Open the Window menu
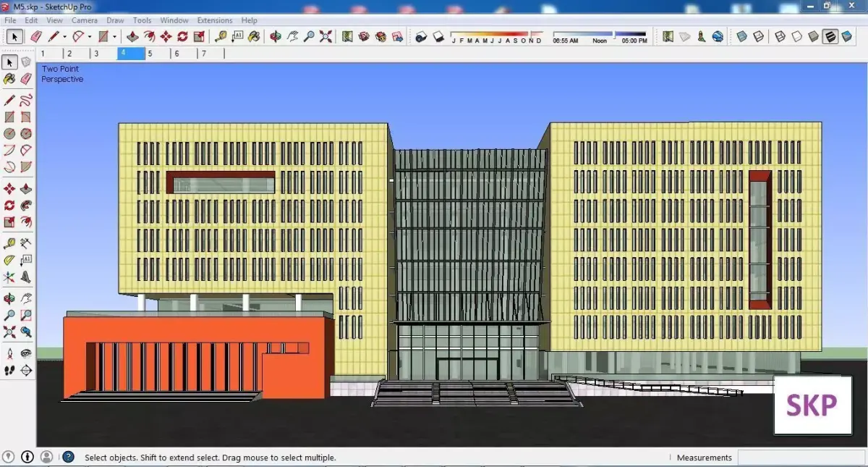 coord(174,20)
